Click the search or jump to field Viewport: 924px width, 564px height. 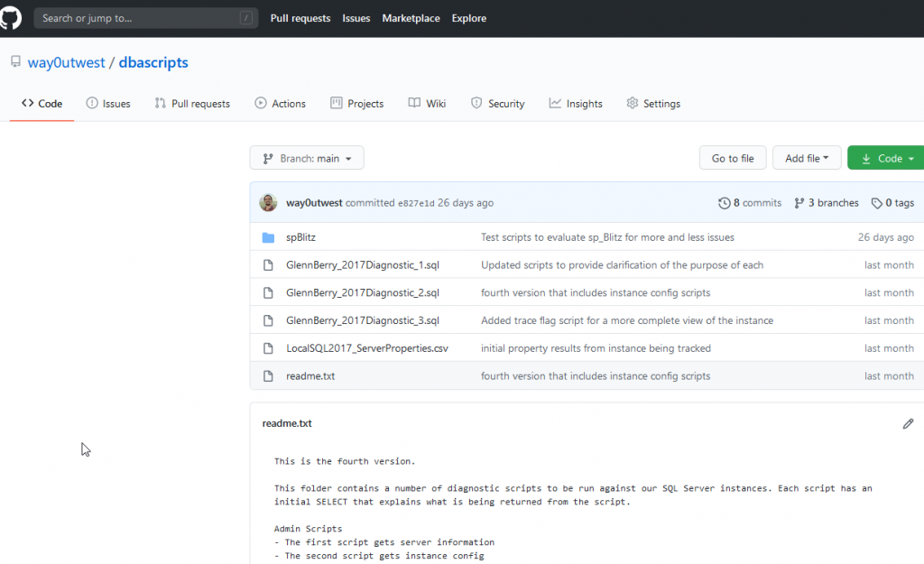tap(144, 17)
